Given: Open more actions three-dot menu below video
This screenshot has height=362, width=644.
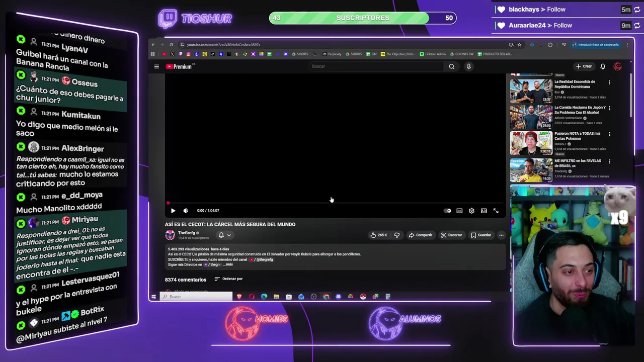Looking at the screenshot, I should pyautogui.click(x=501, y=235).
